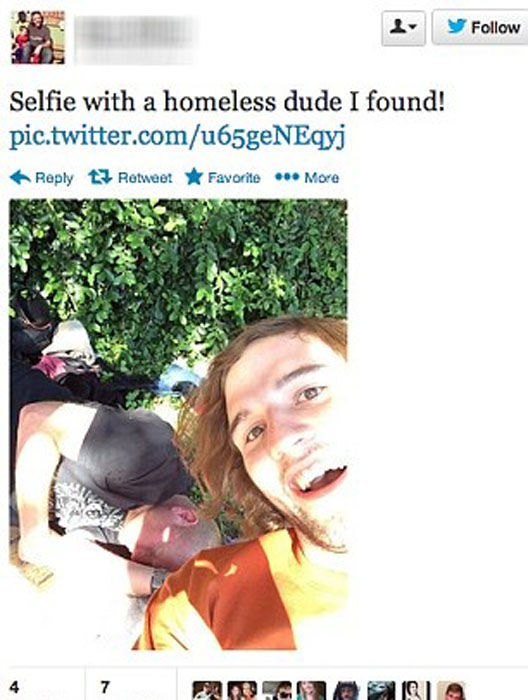Click the Reply arrow icon
The height and width of the screenshot is (700, 528).
(20, 178)
